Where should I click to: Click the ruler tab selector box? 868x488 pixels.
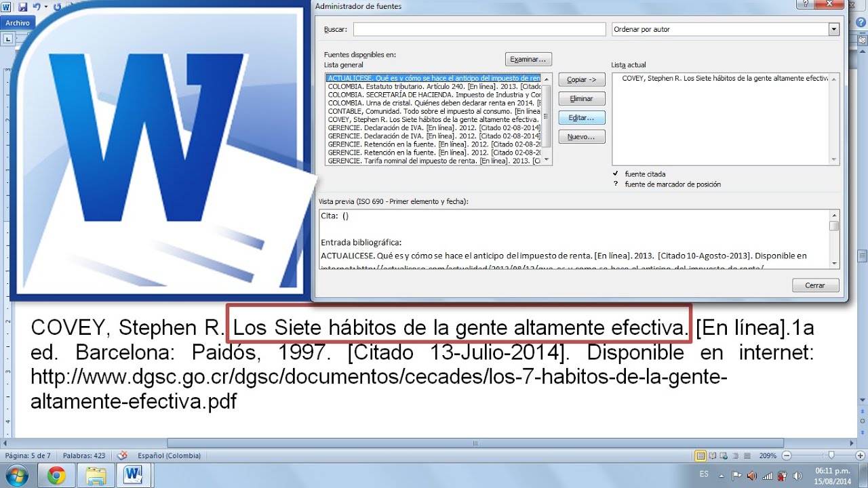click(x=8, y=39)
